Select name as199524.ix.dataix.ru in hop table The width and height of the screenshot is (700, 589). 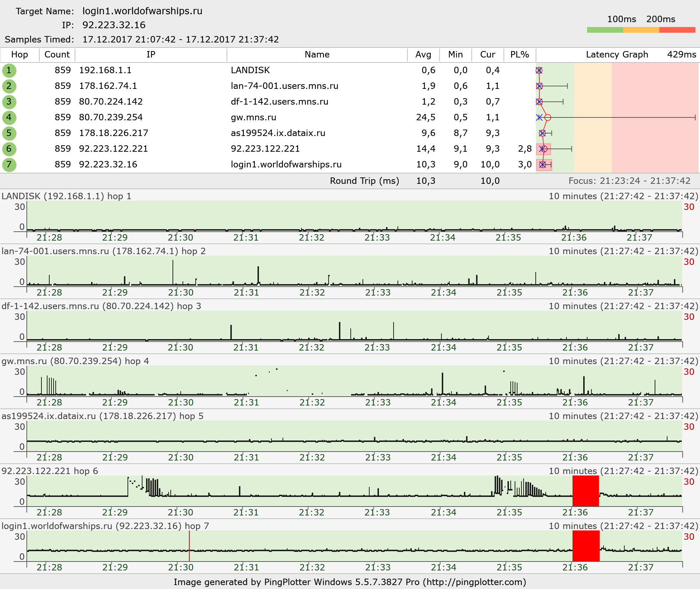coord(278,133)
